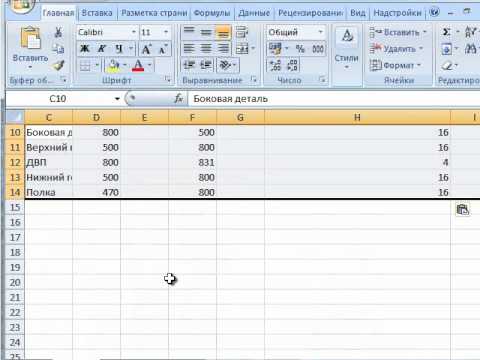
Task: Switch to the Формулы tab
Action: [212, 13]
